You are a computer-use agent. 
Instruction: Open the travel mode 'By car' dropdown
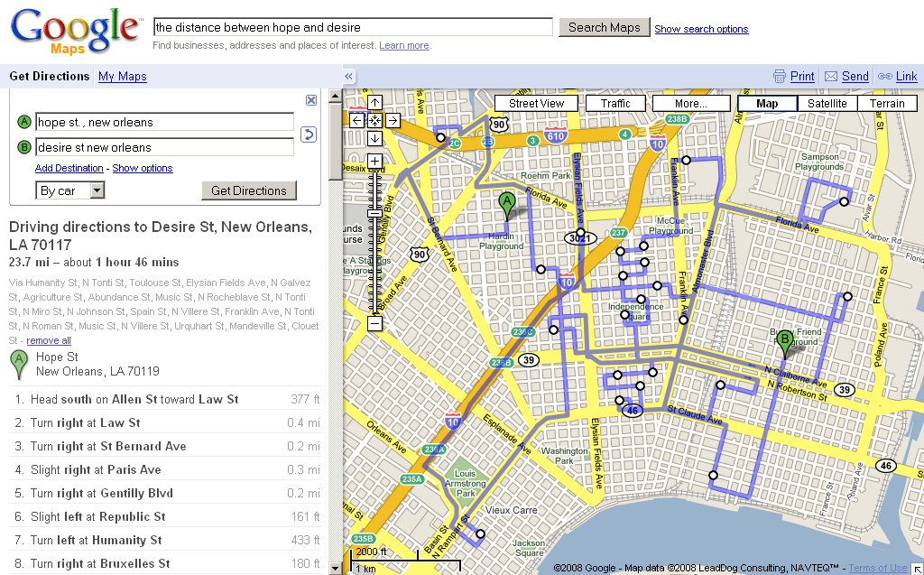(x=70, y=190)
